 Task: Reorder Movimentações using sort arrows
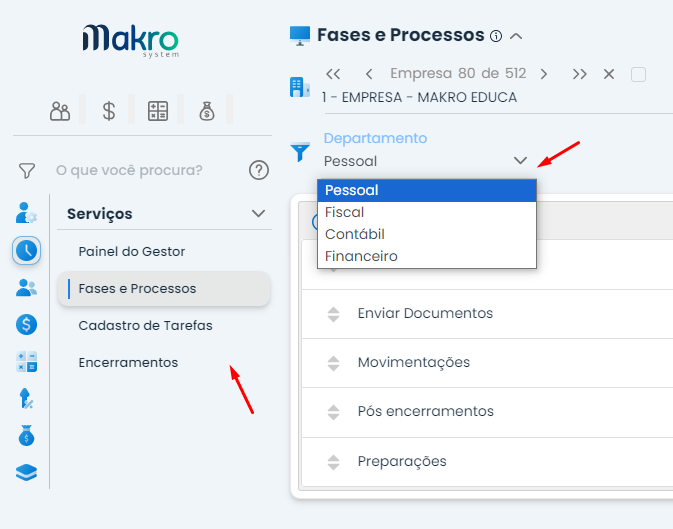(333, 363)
